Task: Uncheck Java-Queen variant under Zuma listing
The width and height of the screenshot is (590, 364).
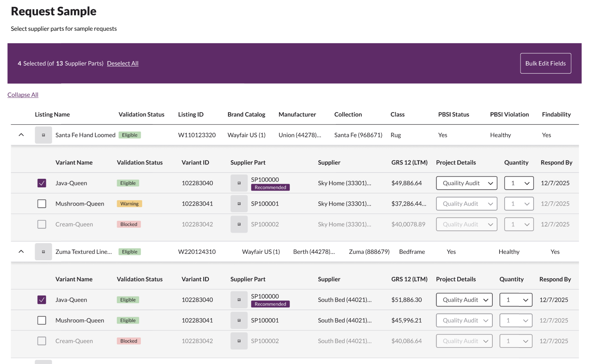Action: tap(42, 300)
